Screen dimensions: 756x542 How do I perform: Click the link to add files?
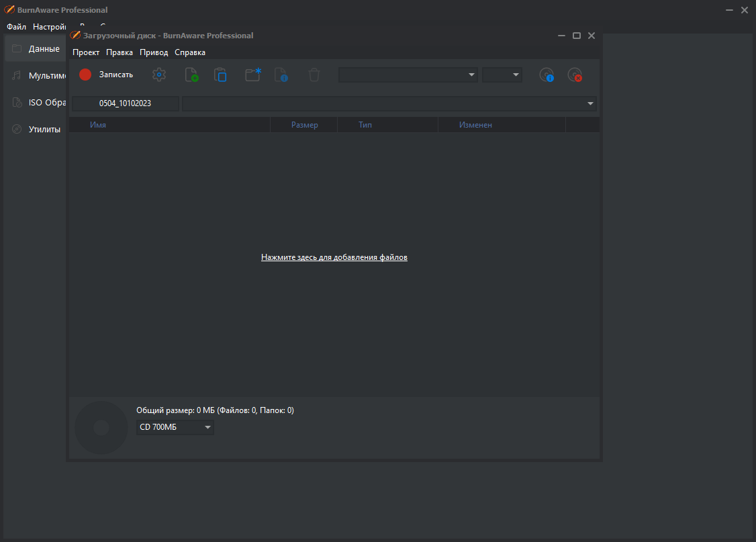point(334,257)
